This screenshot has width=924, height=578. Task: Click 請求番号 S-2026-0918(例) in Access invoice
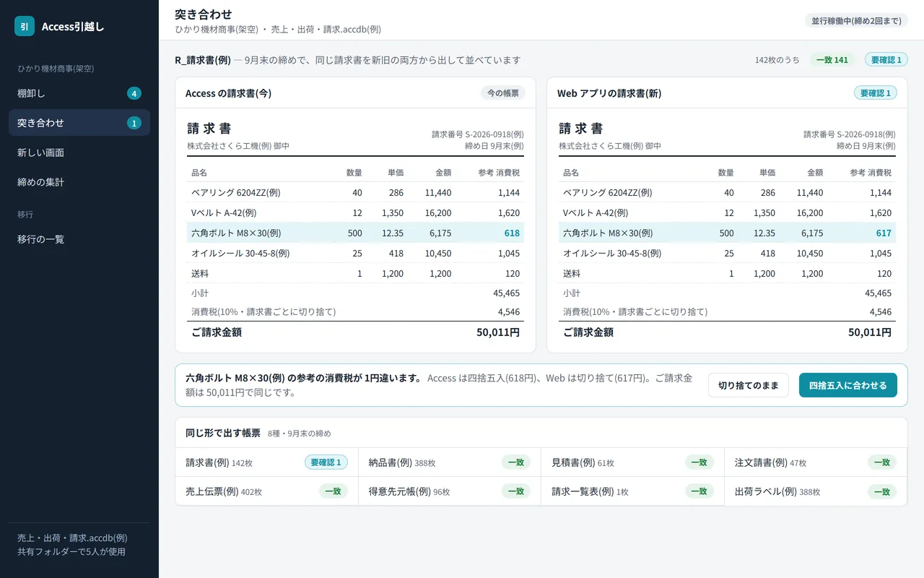(x=478, y=134)
